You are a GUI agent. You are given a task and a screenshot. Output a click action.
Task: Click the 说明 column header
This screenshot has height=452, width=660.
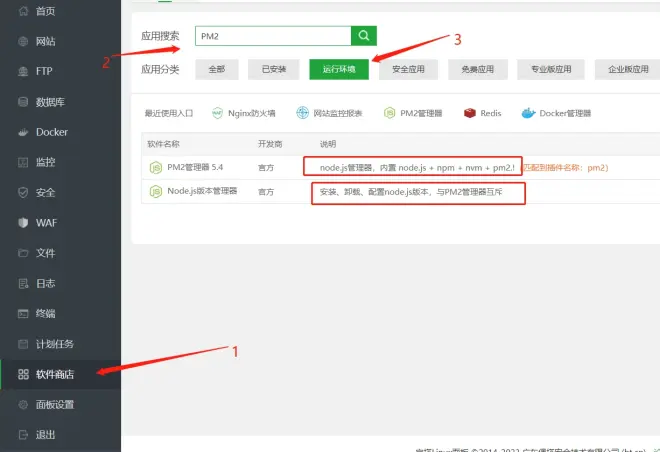pos(327,144)
